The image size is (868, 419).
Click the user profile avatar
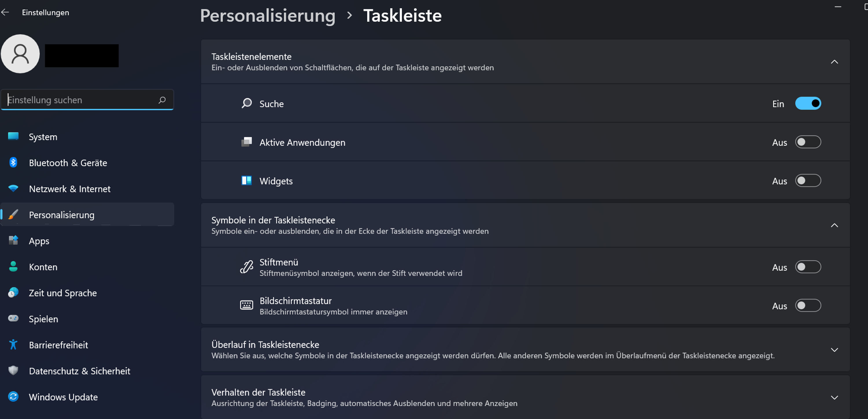pyautogui.click(x=20, y=54)
